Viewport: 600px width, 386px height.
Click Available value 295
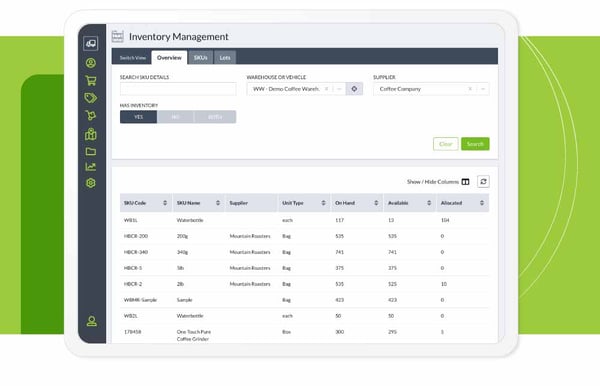click(392, 332)
